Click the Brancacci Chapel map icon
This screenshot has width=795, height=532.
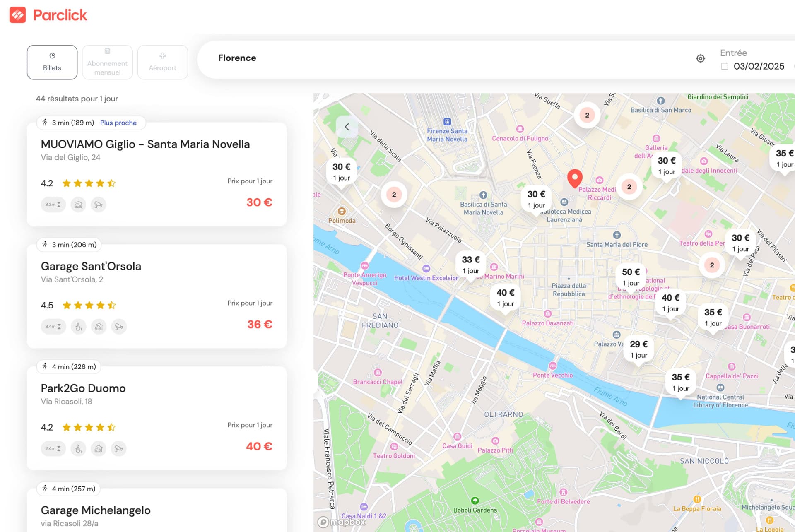(378, 373)
